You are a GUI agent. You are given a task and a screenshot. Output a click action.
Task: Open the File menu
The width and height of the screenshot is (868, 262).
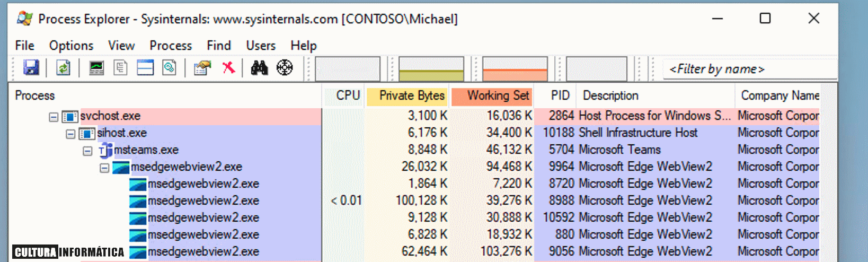click(24, 46)
